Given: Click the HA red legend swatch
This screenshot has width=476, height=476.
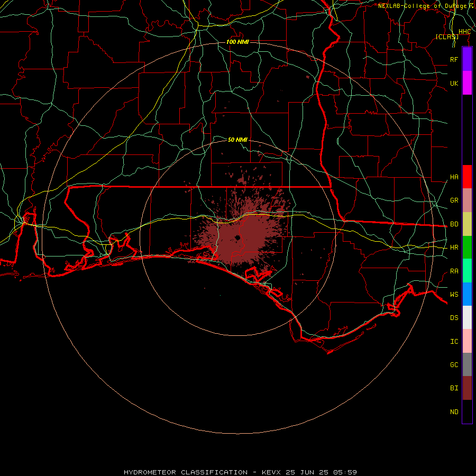Looking at the screenshot, I should [x=467, y=177].
